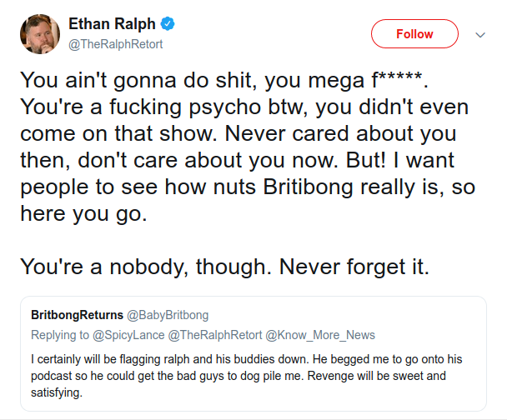Open Ethan Ralph's profile picture
507x420 pixels.
tap(40, 34)
